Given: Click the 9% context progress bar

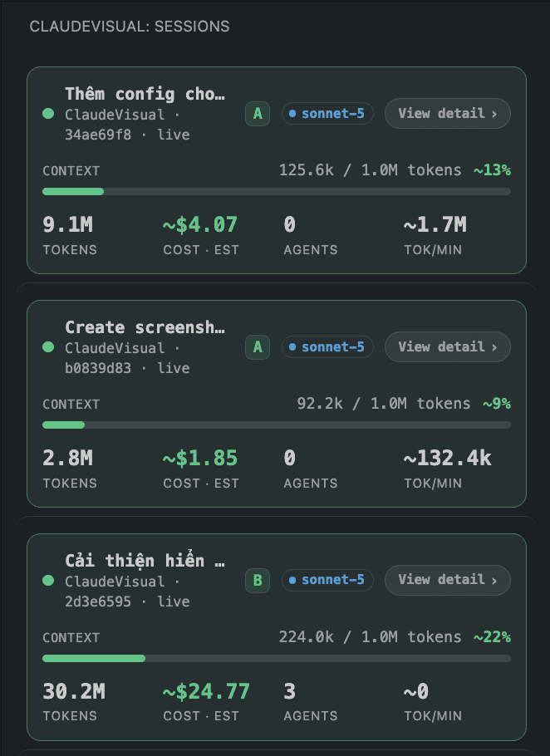Looking at the screenshot, I should pos(277,425).
